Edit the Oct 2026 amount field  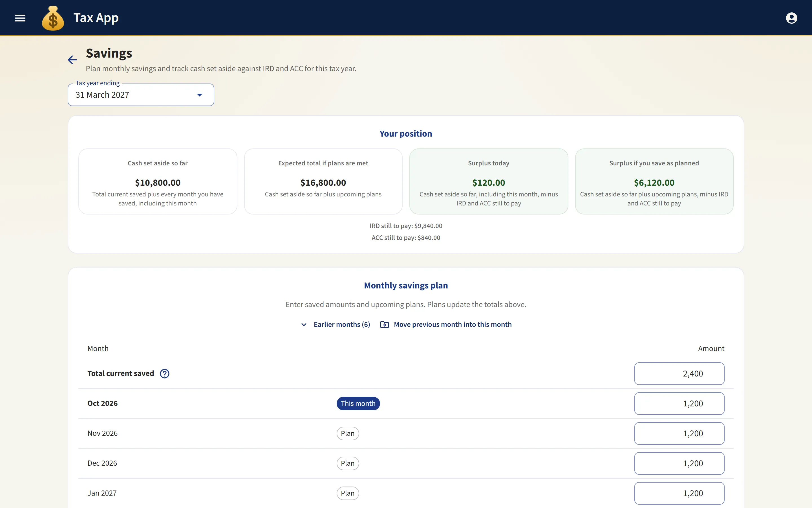pos(679,404)
